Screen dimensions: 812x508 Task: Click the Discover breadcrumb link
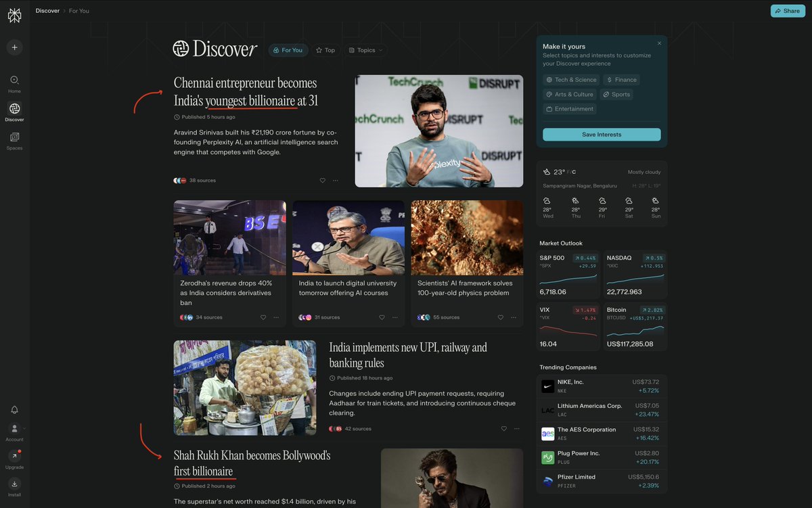pyautogui.click(x=47, y=11)
